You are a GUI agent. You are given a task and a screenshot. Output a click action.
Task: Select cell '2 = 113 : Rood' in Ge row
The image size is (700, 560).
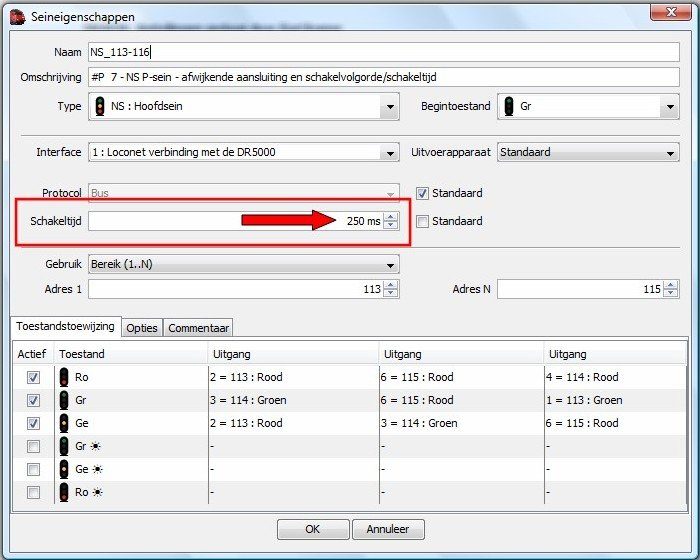point(293,423)
